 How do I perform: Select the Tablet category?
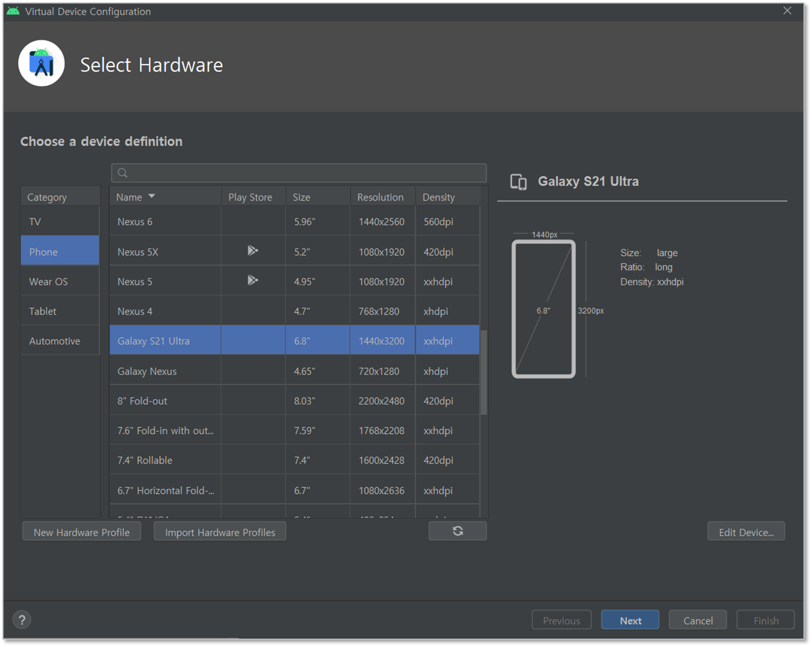click(60, 311)
